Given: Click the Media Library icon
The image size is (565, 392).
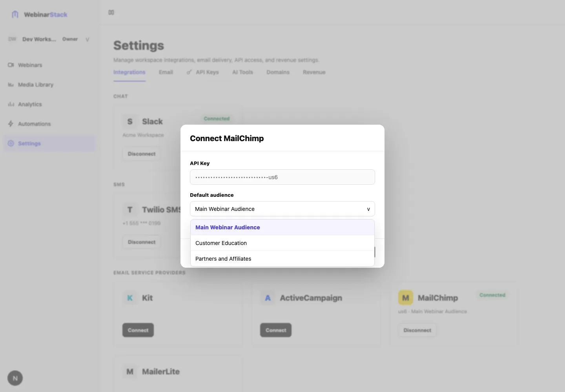Looking at the screenshot, I should [11, 85].
